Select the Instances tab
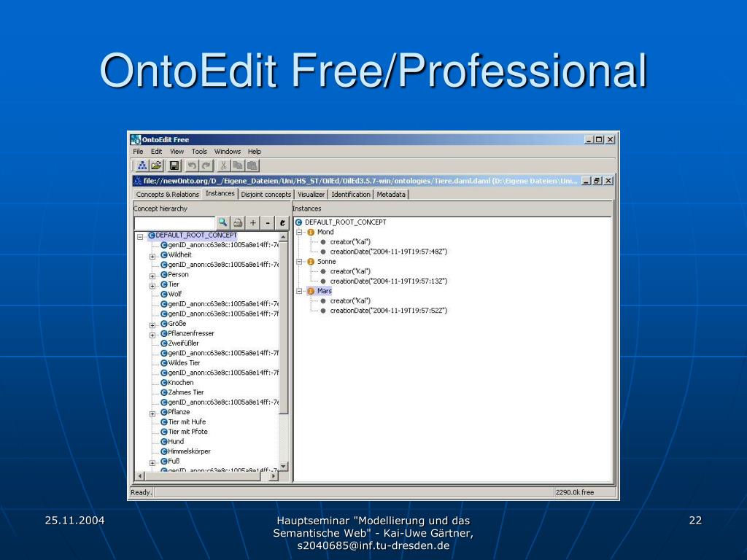 click(220, 193)
